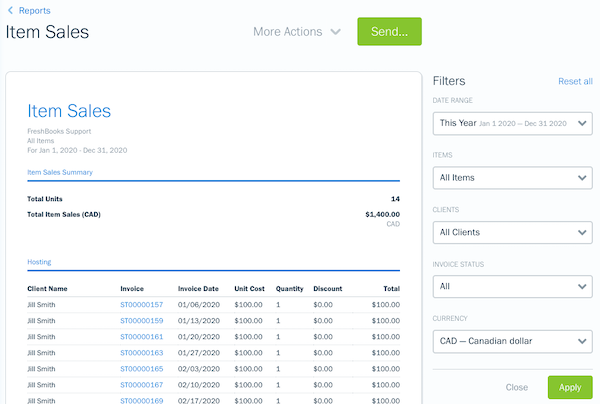The width and height of the screenshot is (600, 404).
Task: Open invoice ST00000163
Action: [141, 353]
